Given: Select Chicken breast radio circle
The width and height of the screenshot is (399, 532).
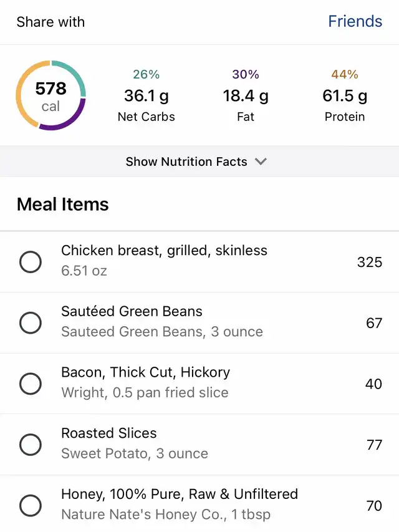Looking at the screenshot, I should pos(31,262).
